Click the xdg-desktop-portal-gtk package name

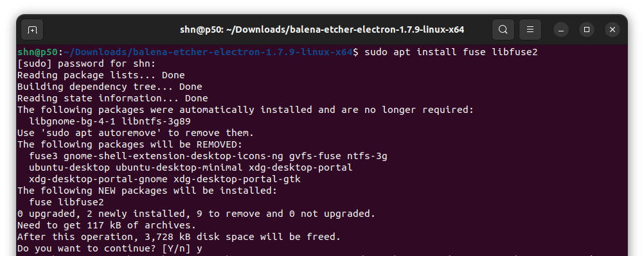237,179
